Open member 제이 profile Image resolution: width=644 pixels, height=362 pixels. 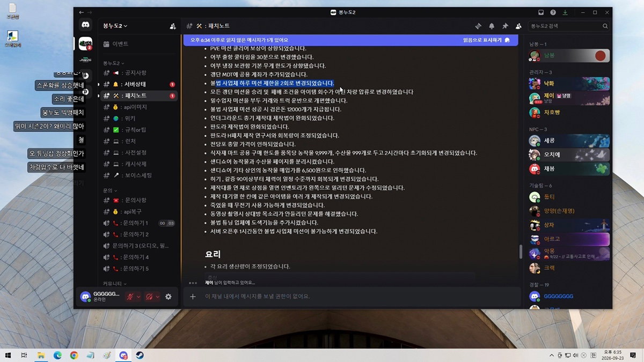coord(569,98)
